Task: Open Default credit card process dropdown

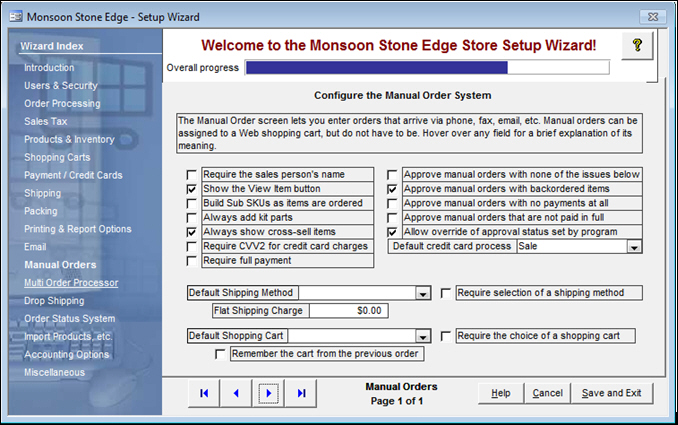Action: click(634, 247)
